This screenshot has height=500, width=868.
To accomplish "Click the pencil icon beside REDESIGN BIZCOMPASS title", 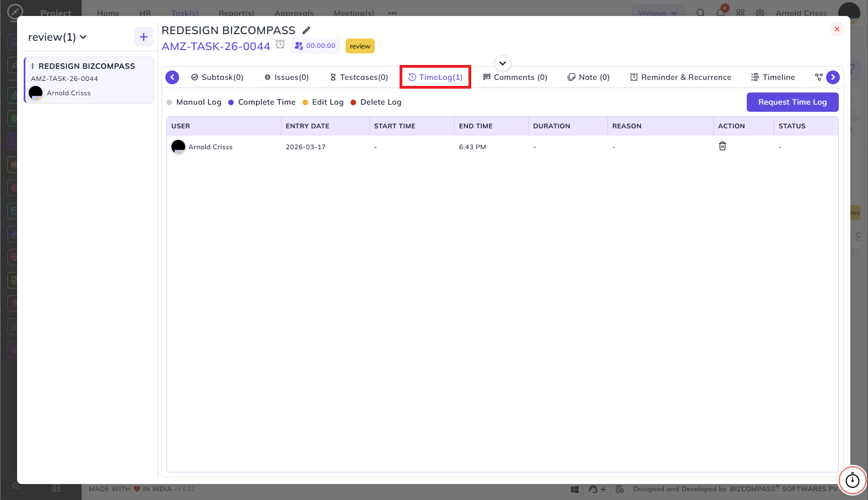I will pos(306,30).
